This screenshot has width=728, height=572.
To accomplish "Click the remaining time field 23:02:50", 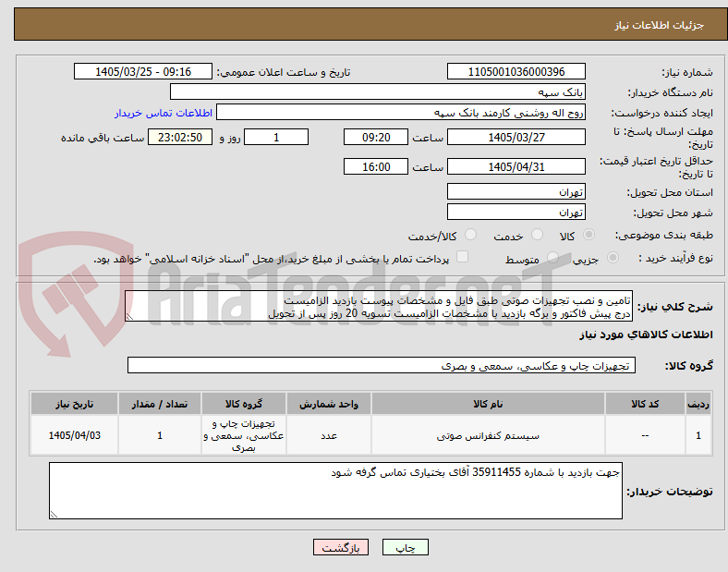I will (180, 138).
